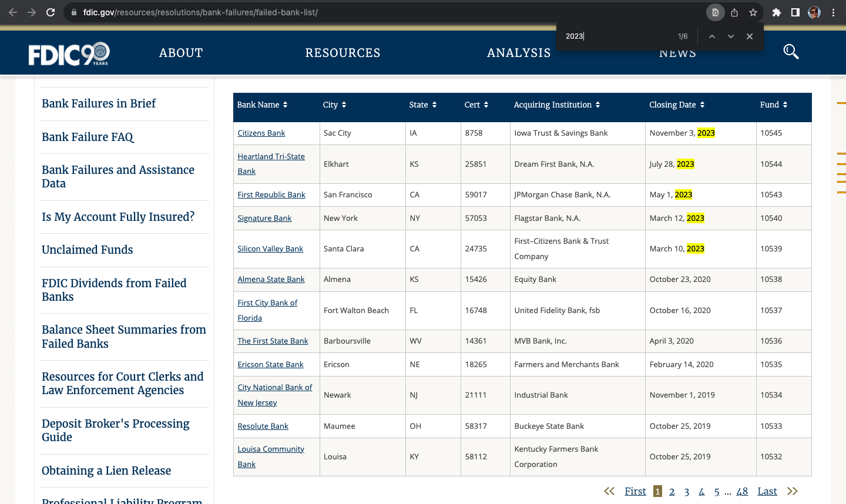The height and width of the screenshot is (504, 846).
Task: Open the First Republic Bank link
Action: pos(271,194)
